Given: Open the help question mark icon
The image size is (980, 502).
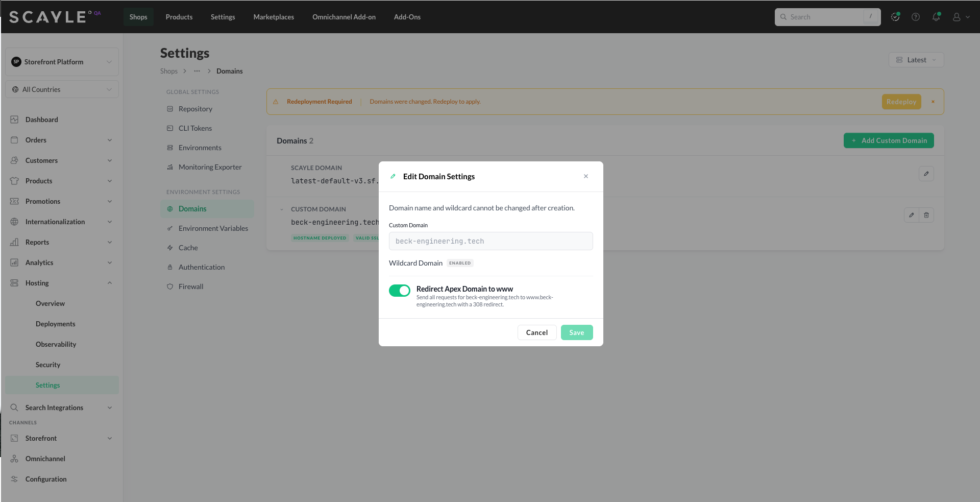Looking at the screenshot, I should coord(916,17).
